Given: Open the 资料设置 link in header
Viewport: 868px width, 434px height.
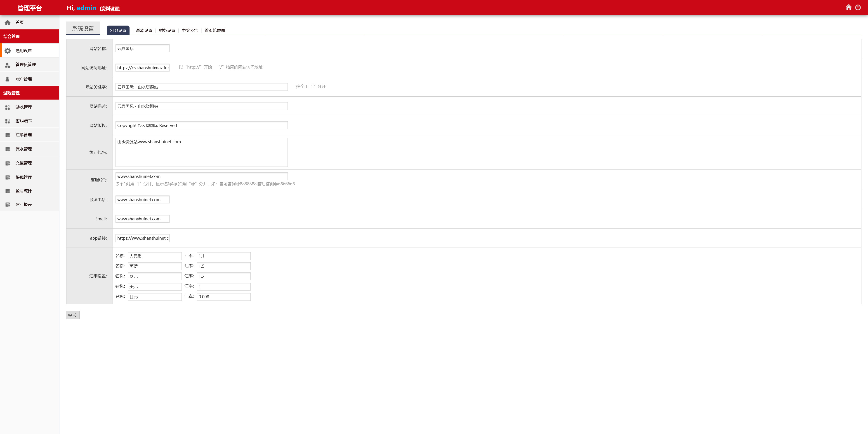Looking at the screenshot, I should pos(110,9).
